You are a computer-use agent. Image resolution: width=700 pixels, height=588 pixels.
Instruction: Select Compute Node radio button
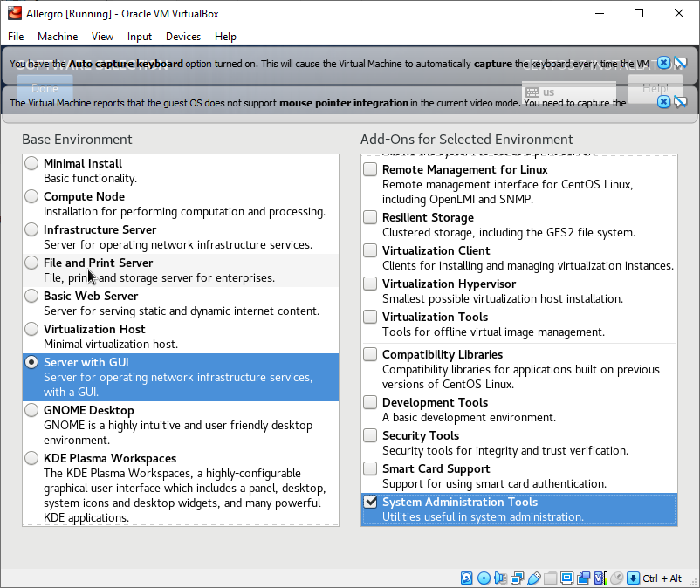pyautogui.click(x=31, y=196)
